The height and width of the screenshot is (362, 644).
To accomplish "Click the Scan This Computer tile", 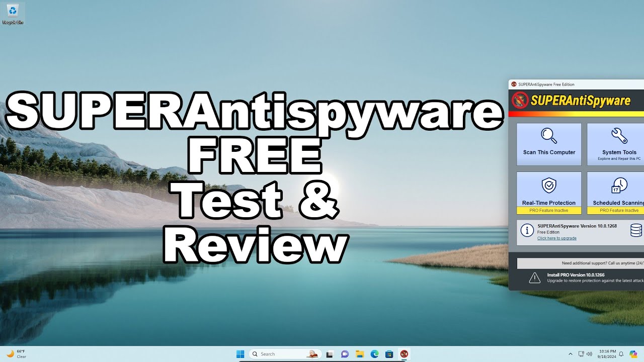I will click(549, 144).
